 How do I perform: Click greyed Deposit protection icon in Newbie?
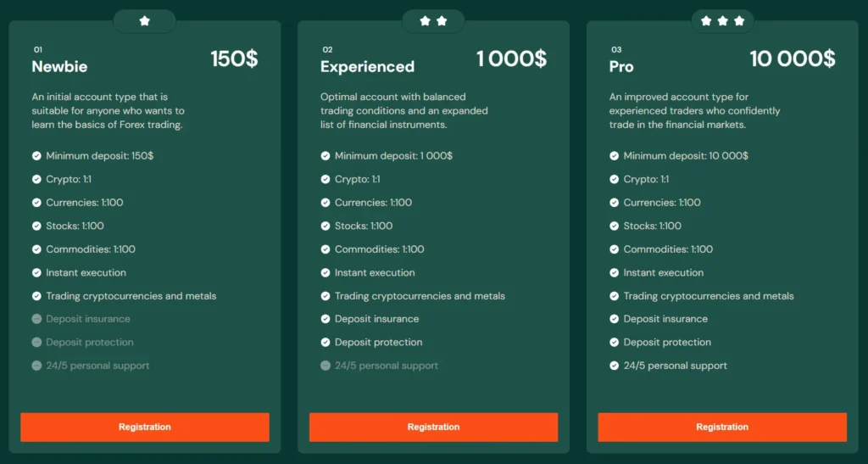36,343
